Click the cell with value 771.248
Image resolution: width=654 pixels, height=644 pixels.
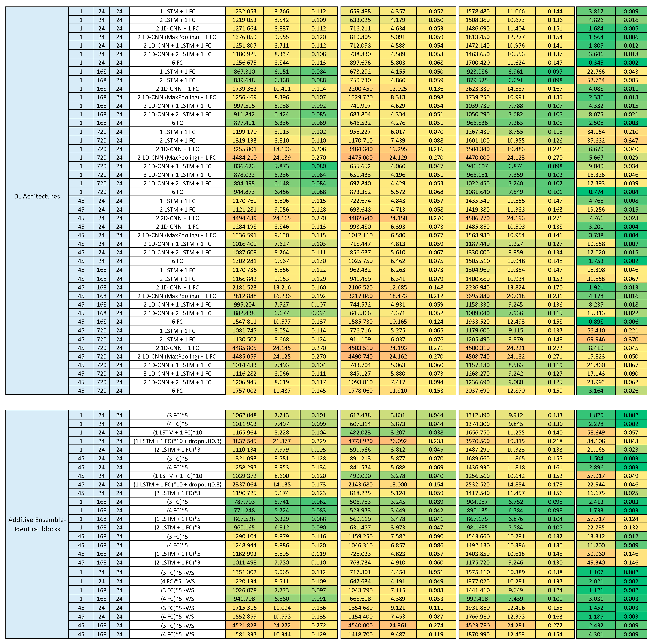(244, 510)
